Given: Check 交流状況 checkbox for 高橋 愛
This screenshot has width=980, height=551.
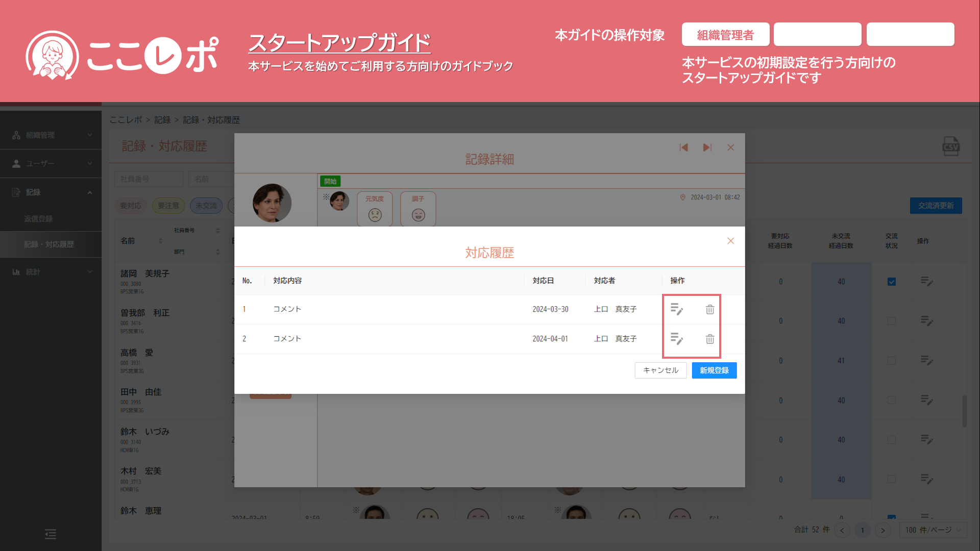Looking at the screenshot, I should (x=891, y=361).
